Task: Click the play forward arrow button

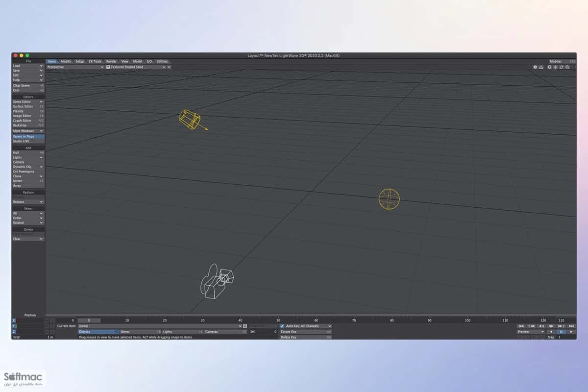Action: tap(571, 332)
